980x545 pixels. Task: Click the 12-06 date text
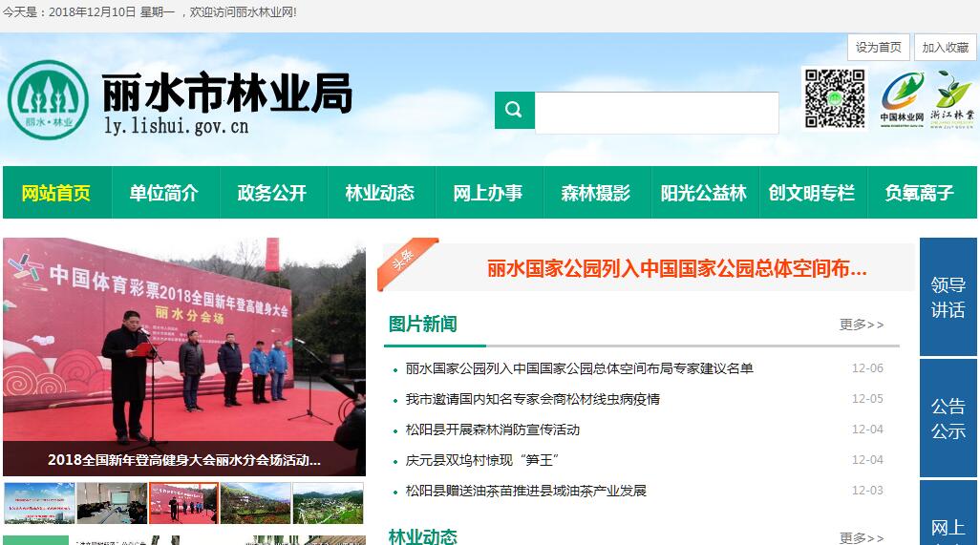[x=867, y=368]
